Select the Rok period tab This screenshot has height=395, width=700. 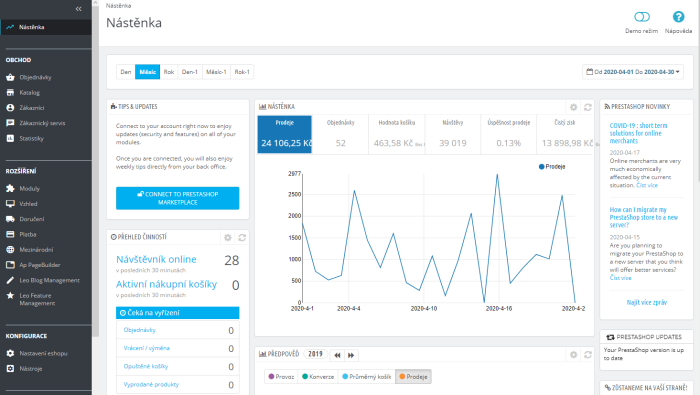point(169,72)
